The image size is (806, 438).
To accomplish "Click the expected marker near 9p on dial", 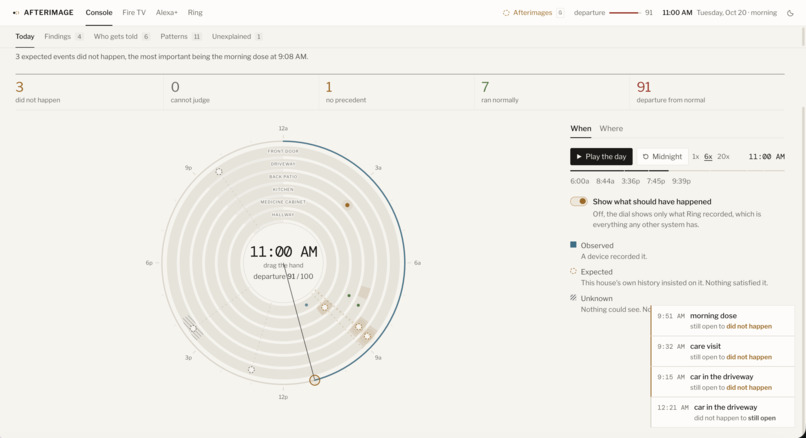I will (x=219, y=172).
